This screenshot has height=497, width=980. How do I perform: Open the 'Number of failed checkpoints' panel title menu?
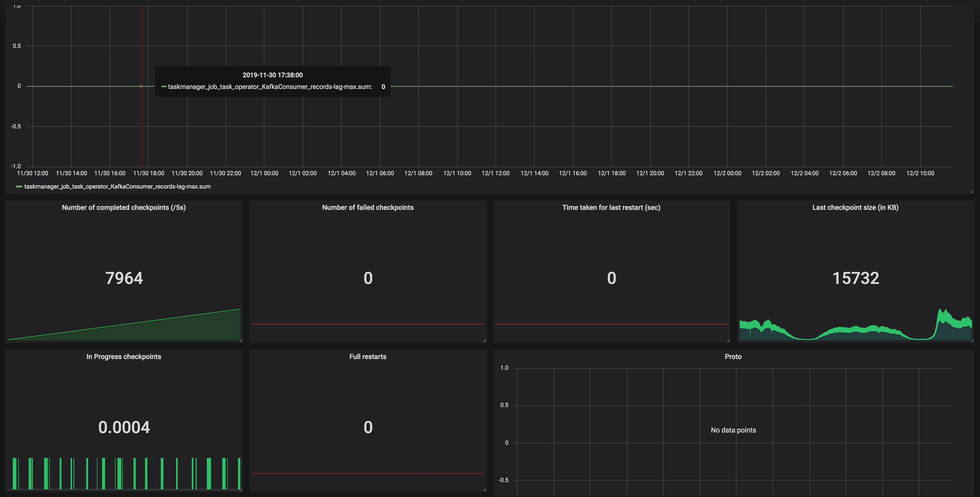[x=367, y=208]
